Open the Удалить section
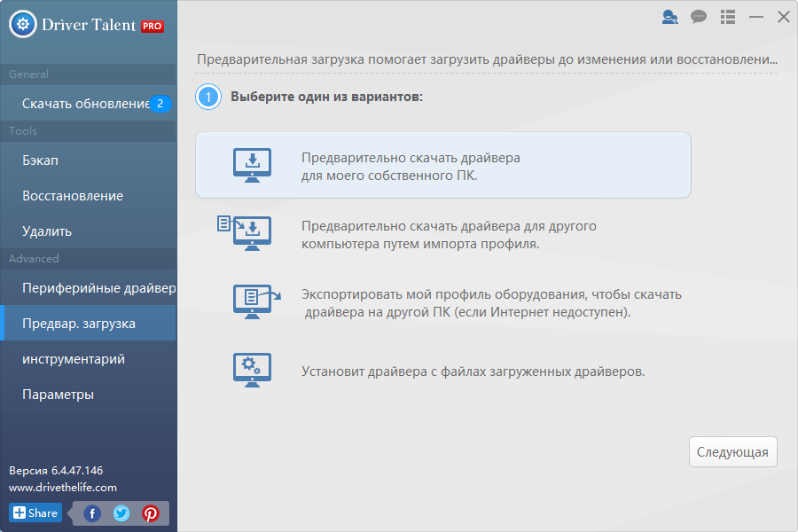Viewport: 798px width, 532px height. pyautogui.click(x=88, y=231)
